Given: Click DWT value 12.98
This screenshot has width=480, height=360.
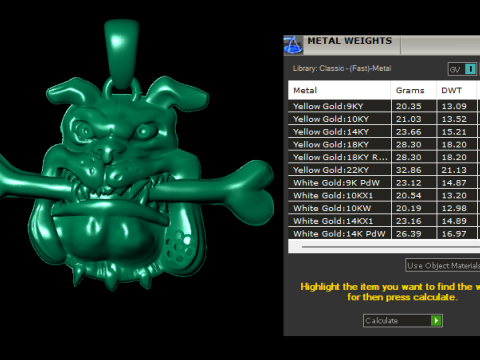Looking at the screenshot, I should (454, 208).
